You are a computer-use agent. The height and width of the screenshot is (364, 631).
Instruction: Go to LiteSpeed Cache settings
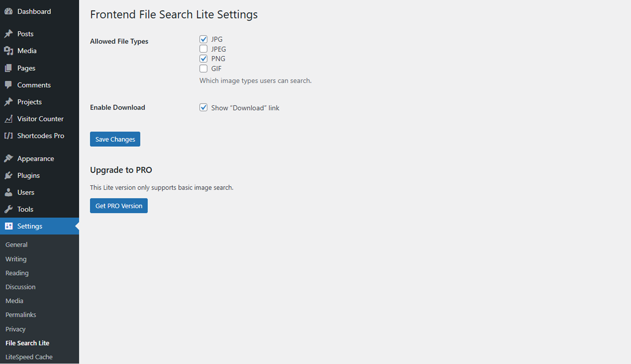(29, 357)
